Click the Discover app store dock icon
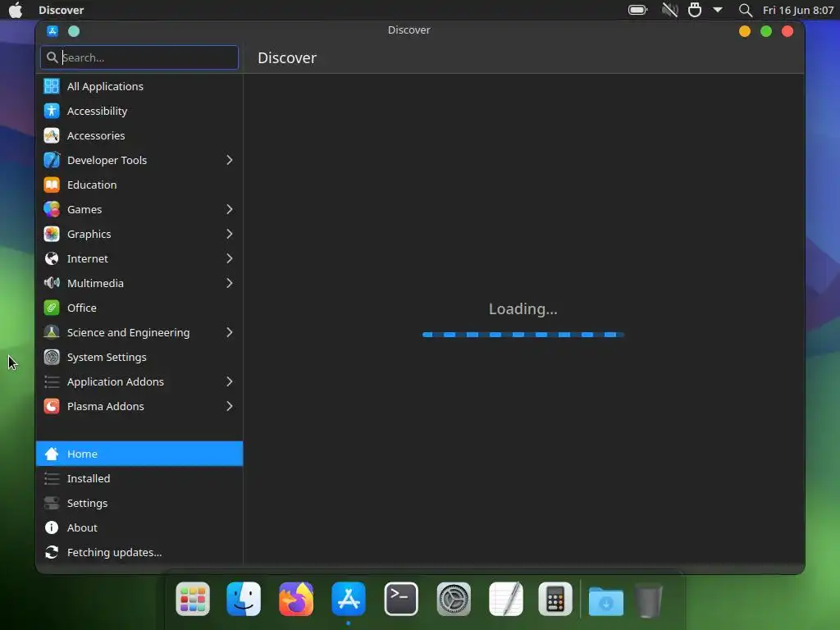The image size is (840, 630). (349, 599)
